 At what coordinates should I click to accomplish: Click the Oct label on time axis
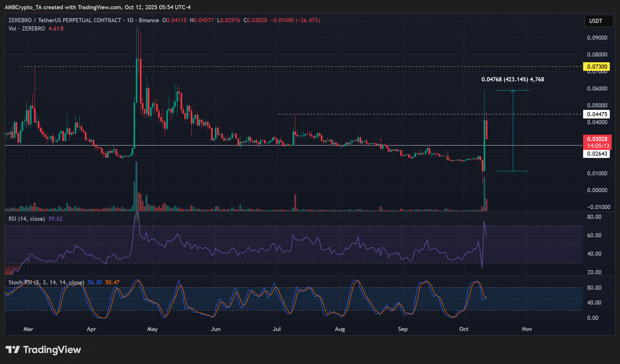(x=464, y=329)
